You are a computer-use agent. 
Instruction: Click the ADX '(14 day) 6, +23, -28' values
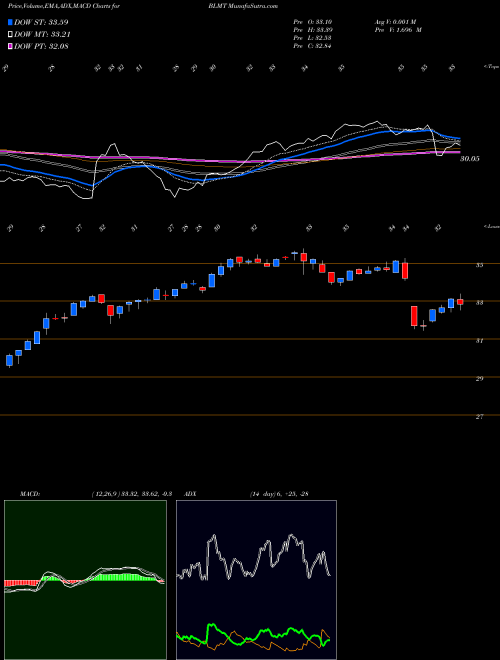pyautogui.click(x=279, y=494)
